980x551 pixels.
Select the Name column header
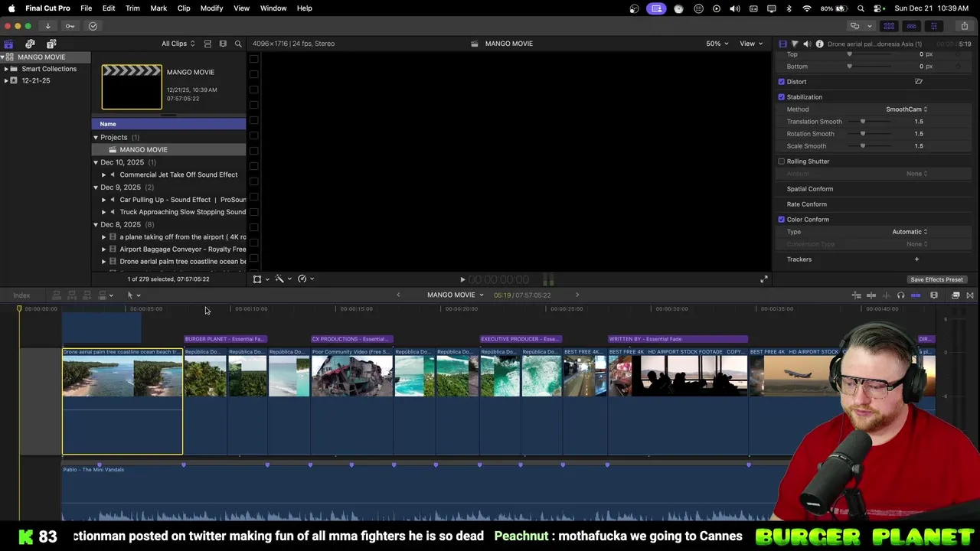pos(168,124)
